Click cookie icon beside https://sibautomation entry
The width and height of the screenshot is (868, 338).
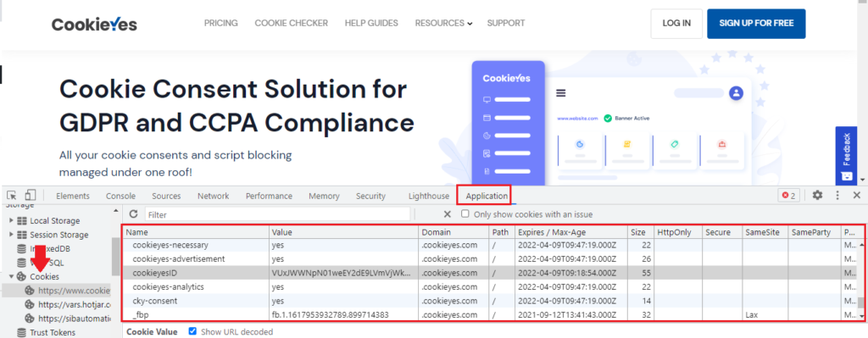point(30,318)
